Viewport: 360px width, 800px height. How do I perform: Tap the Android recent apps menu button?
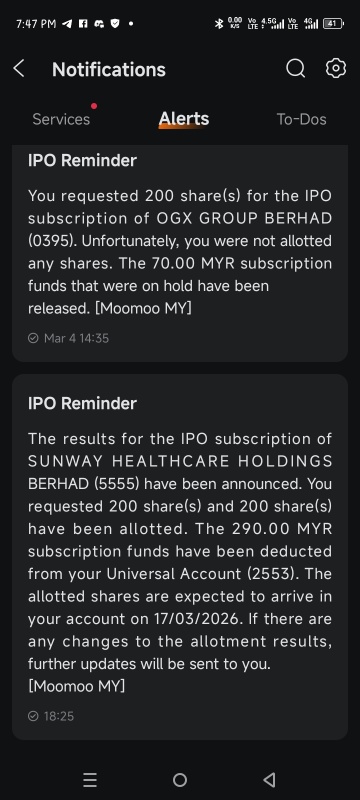(x=90, y=780)
